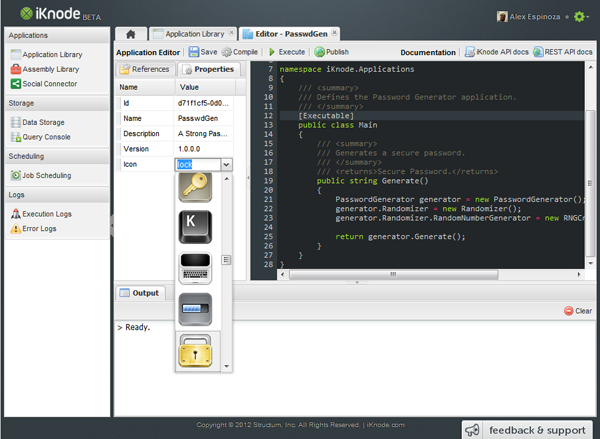The image size is (600, 439).
Task: Switch to the References tab
Action: pos(145,69)
